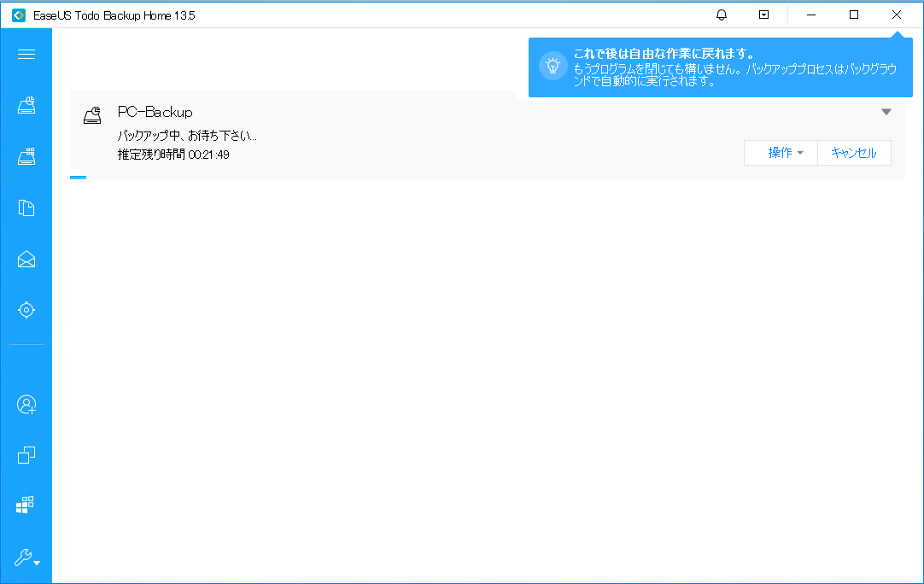Open the System Clone windows icon
924x584 pixels.
click(x=26, y=505)
